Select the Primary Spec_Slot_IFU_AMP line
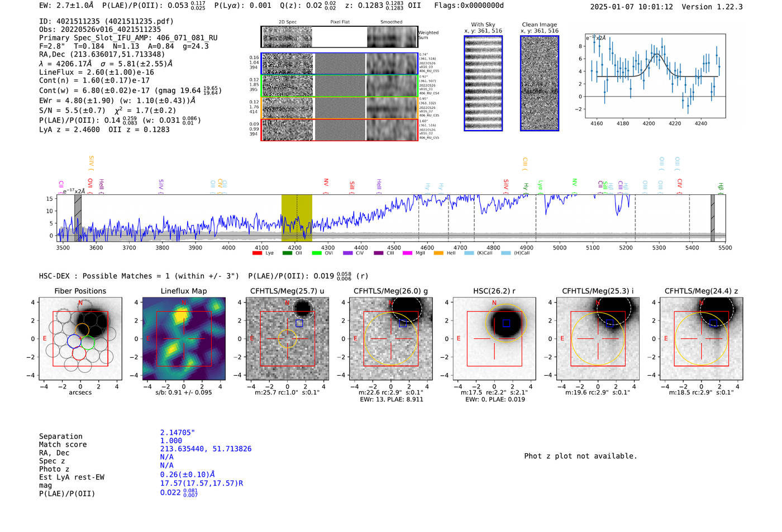Viewport: 782px width, 532px height. pos(128,38)
